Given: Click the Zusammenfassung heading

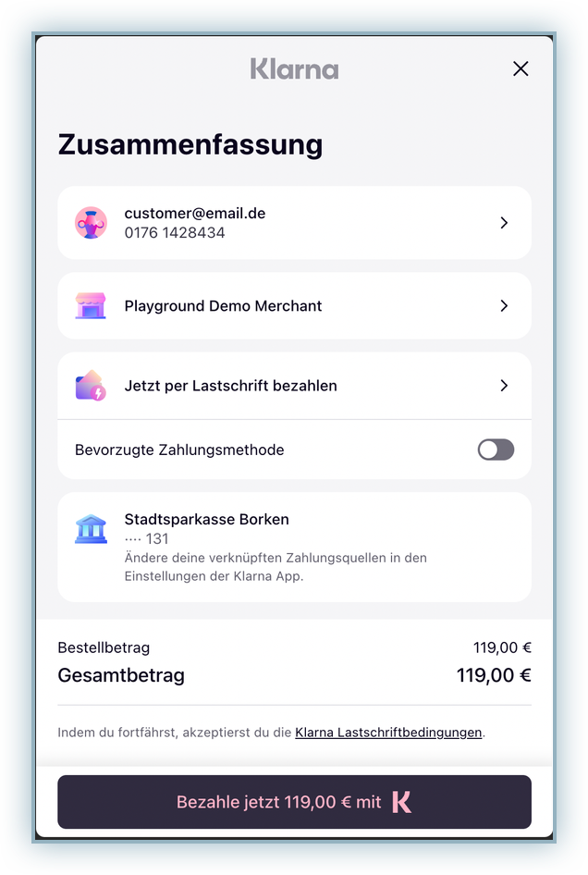Looking at the screenshot, I should tap(190, 145).
